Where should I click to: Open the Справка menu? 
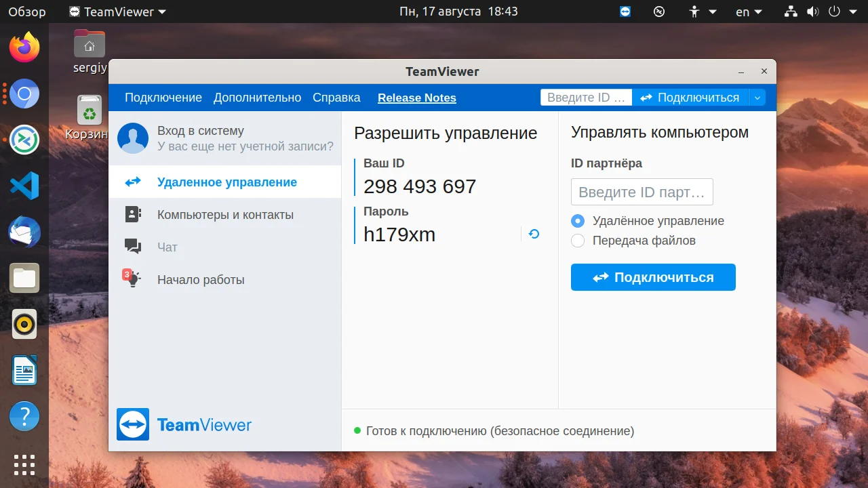(336, 98)
